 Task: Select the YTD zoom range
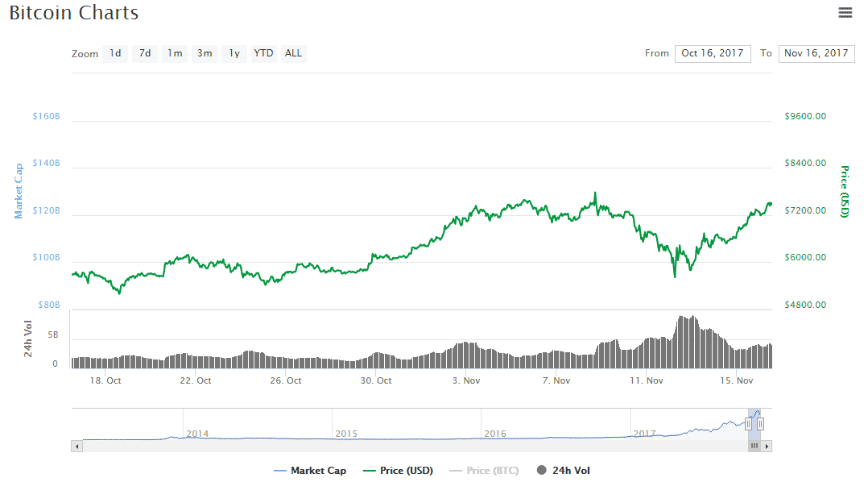click(x=263, y=53)
